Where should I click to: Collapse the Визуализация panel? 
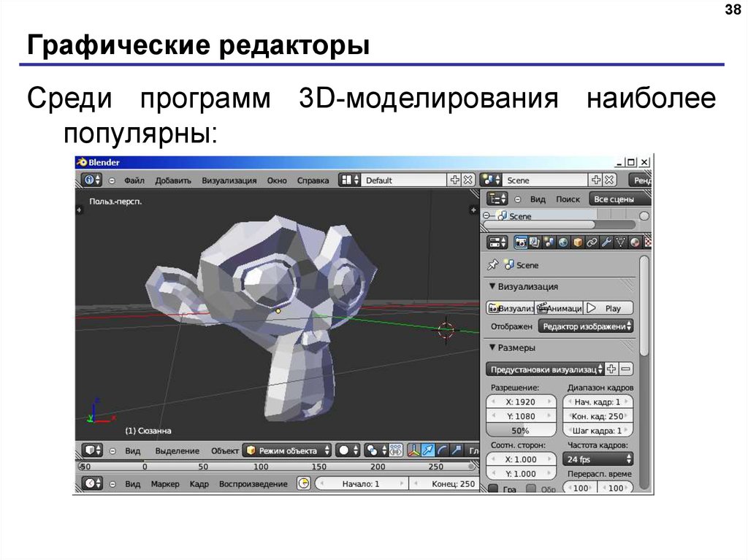(492, 286)
